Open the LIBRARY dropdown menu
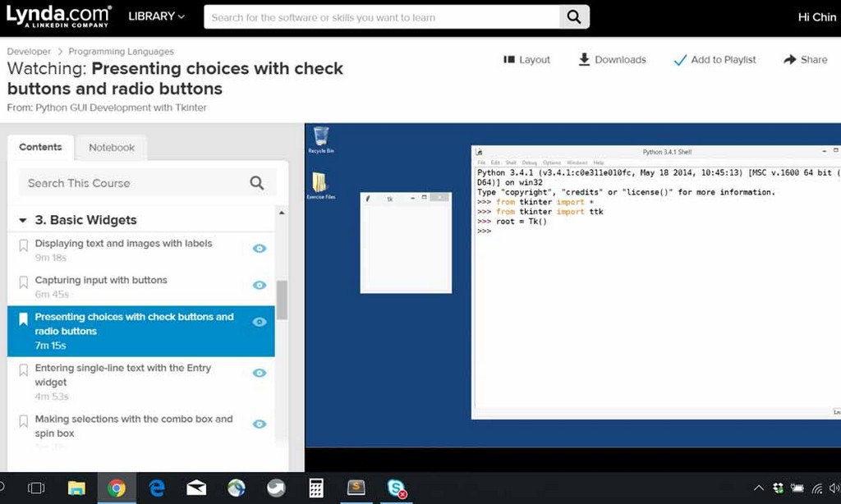 [x=156, y=16]
